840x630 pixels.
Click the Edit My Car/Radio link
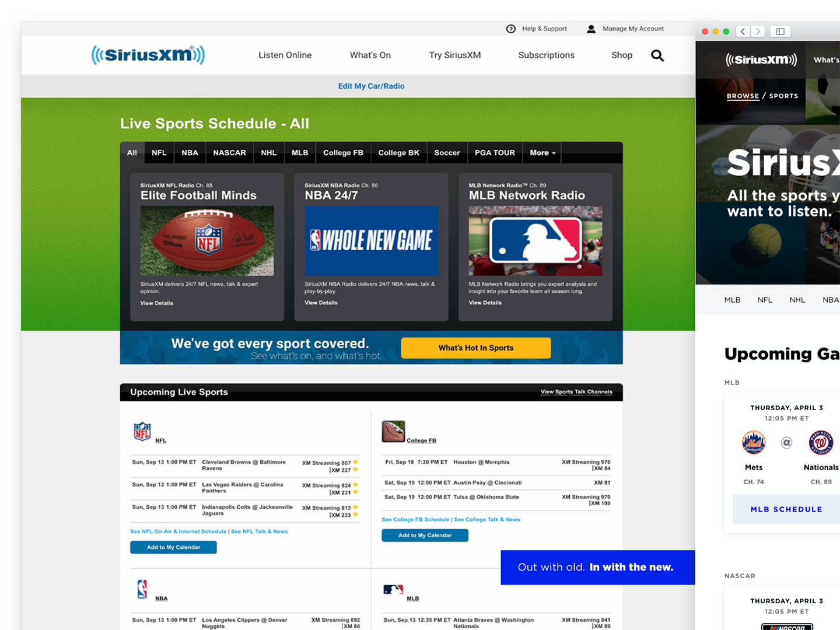(371, 86)
